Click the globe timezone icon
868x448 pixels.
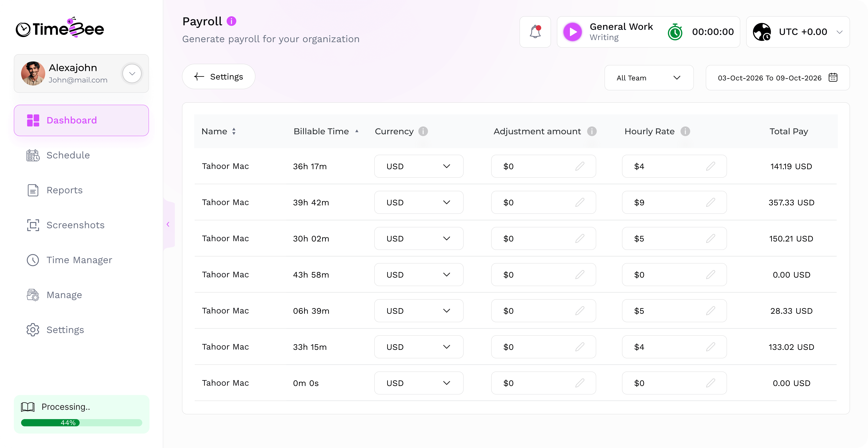pos(762,32)
